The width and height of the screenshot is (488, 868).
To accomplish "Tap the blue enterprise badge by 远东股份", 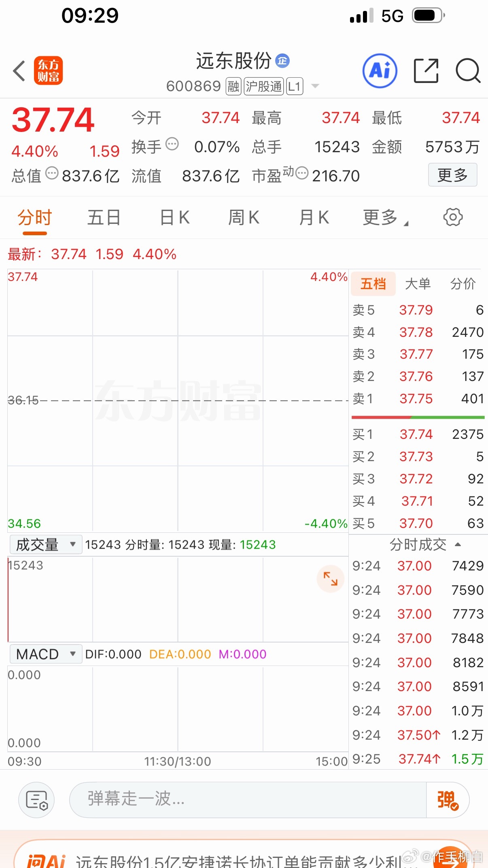I will click(x=282, y=61).
